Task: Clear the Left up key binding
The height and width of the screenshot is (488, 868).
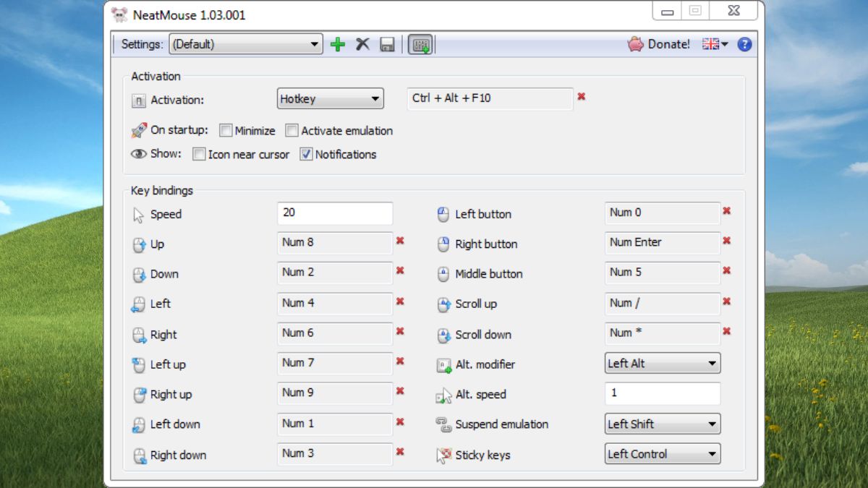Action: 400,361
